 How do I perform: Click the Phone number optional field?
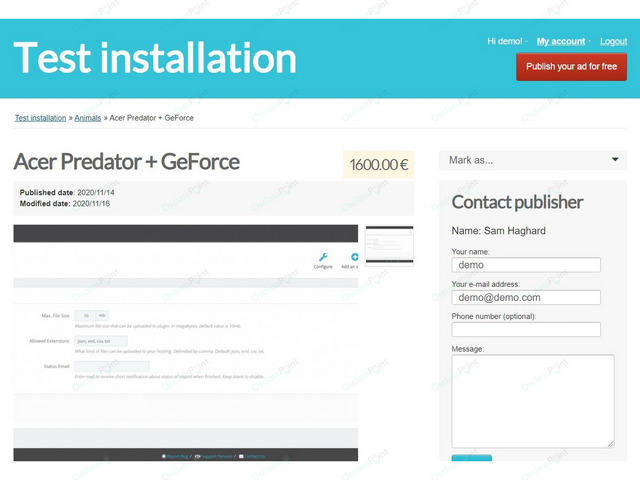pyautogui.click(x=526, y=329)
